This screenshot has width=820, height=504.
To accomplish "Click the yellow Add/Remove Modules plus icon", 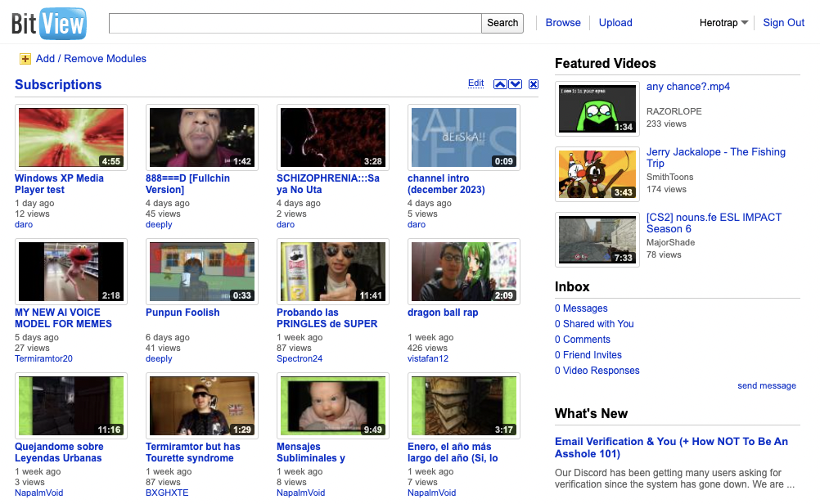I will click(25, 59).
